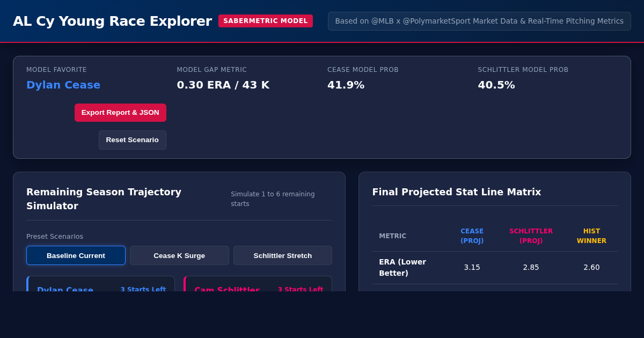Screen dimensions: 644x338
Task: Click the ERA (Lower Better) row label
Action: pos(402,267)
